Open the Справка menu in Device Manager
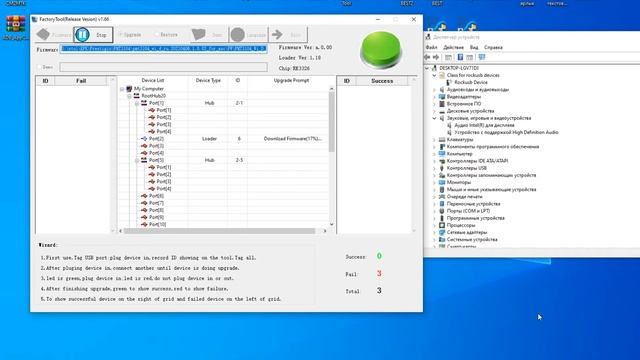This screenshot has height=360, width=640. coord(493,47)
